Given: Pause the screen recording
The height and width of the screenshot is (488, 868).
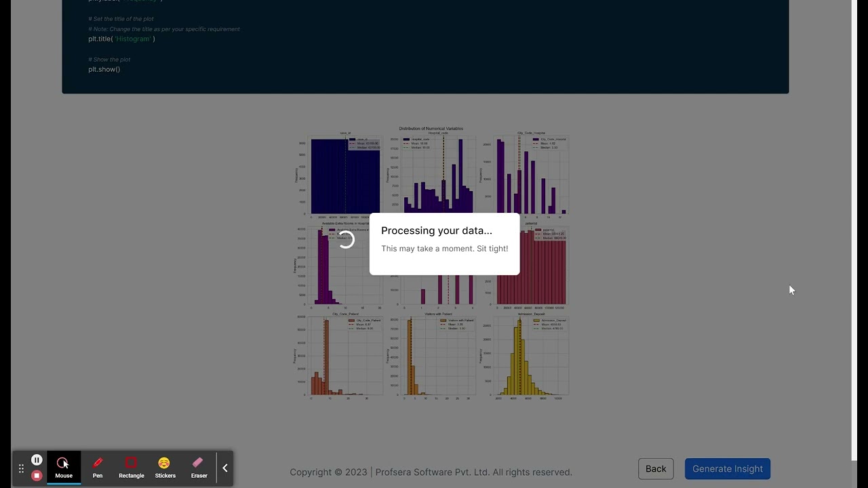Looking at the screenshot, I should click(37, 460).
